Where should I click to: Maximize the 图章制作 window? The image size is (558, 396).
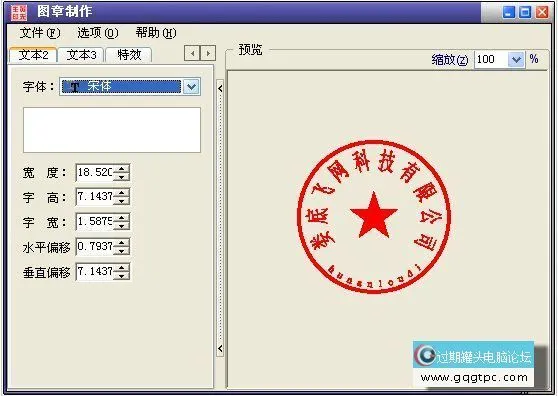[525, 12]
